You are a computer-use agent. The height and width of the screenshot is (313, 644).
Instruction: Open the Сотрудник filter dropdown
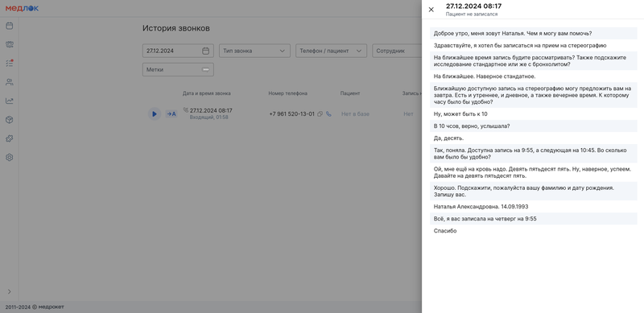397,51
